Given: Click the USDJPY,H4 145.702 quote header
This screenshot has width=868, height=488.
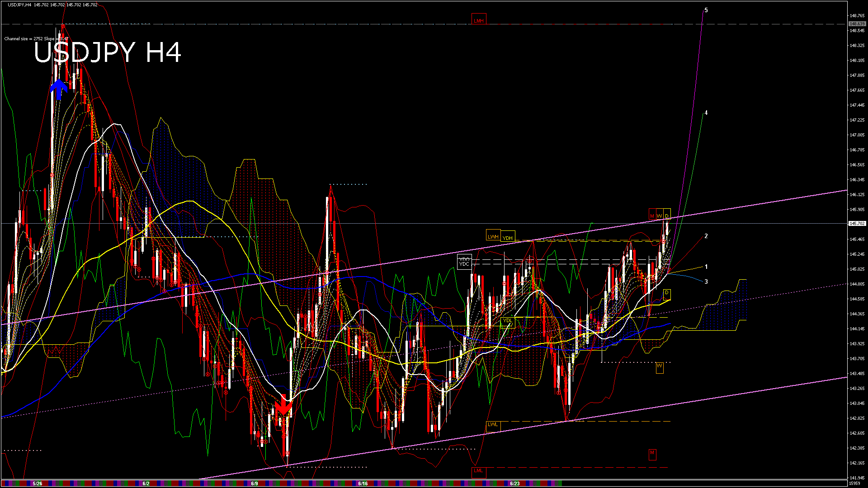Looking at the screenshot, I should 52,5.
